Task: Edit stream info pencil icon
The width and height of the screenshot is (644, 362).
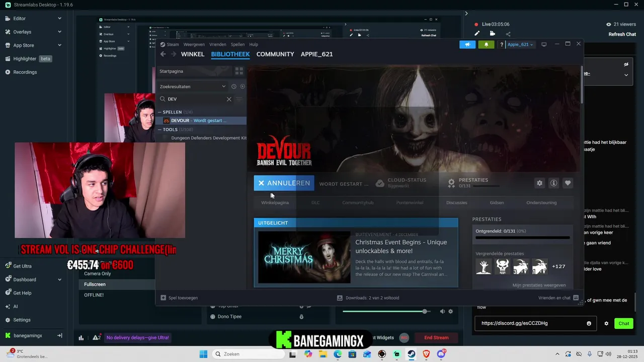Action: pyautogui.click(x=477, y=34)
